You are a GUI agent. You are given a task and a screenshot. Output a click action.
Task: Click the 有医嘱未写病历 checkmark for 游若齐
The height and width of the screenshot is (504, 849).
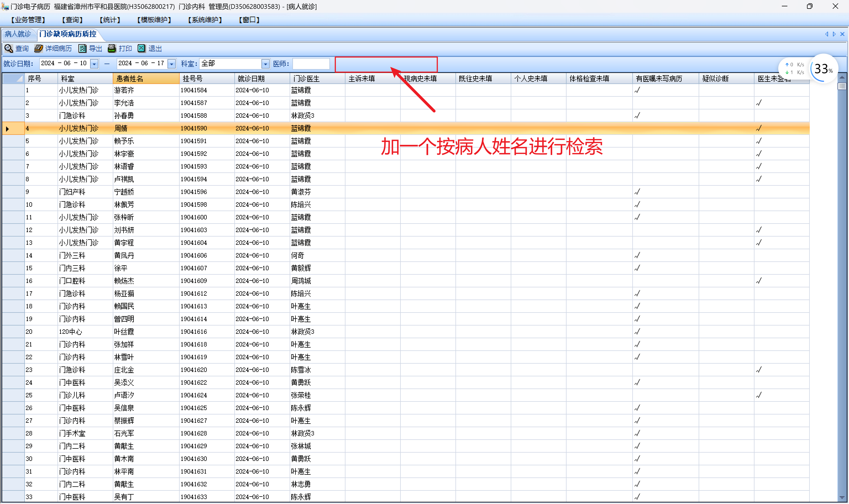(x=637, y=90)
